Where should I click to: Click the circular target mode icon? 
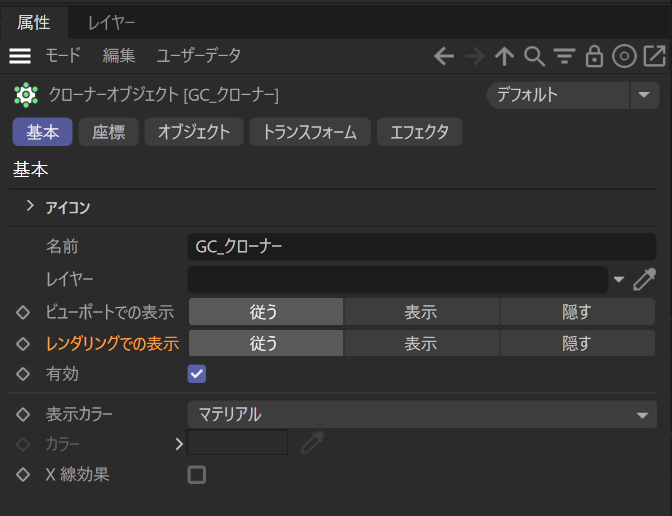point(624,56)
